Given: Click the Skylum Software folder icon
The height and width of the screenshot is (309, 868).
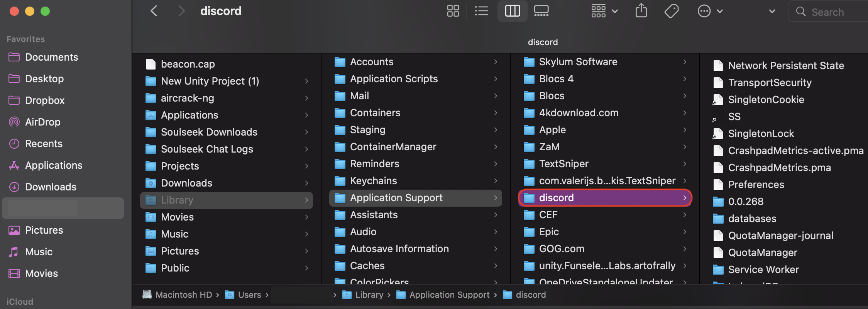Looking at the screenshot, I should [x=529, y=62].
